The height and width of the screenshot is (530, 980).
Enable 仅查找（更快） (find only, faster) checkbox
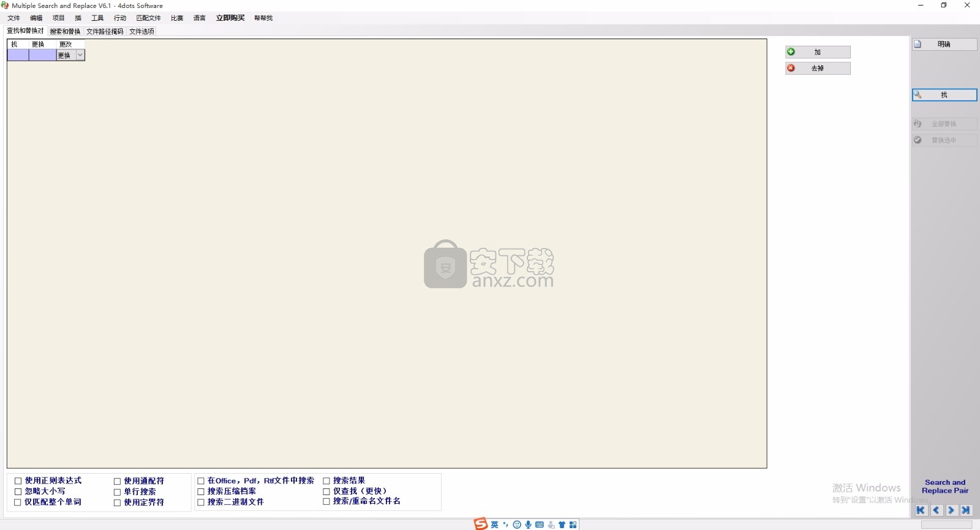point(326,491)
